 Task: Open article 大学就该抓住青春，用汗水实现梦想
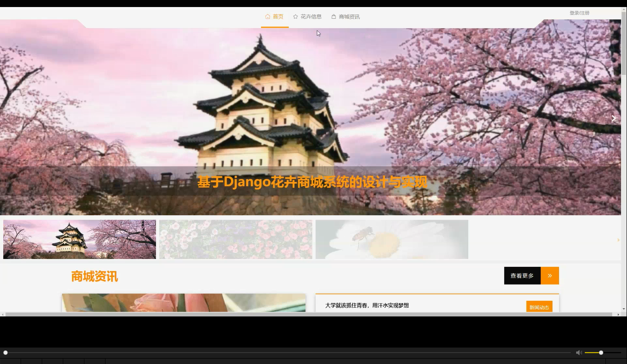[x=367, y=305]
